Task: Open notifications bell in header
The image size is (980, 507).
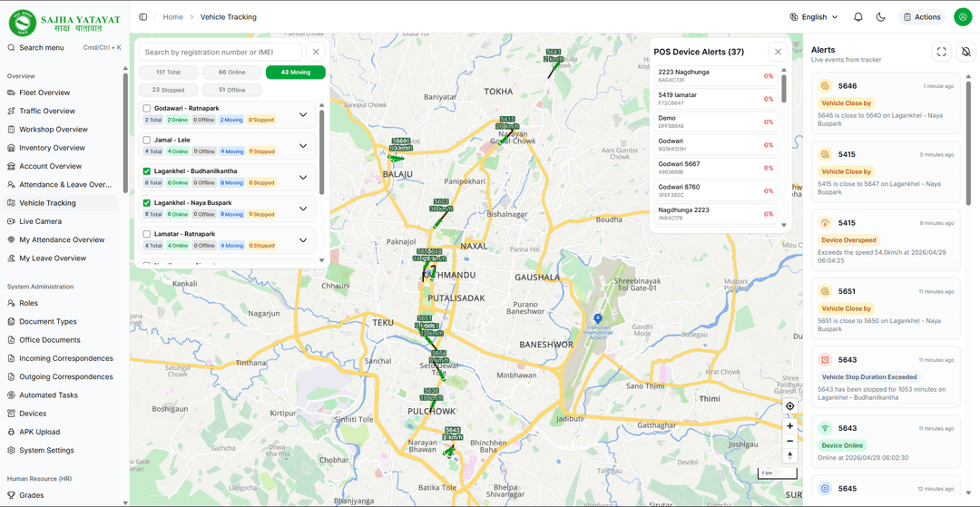Action: point(858,17)
